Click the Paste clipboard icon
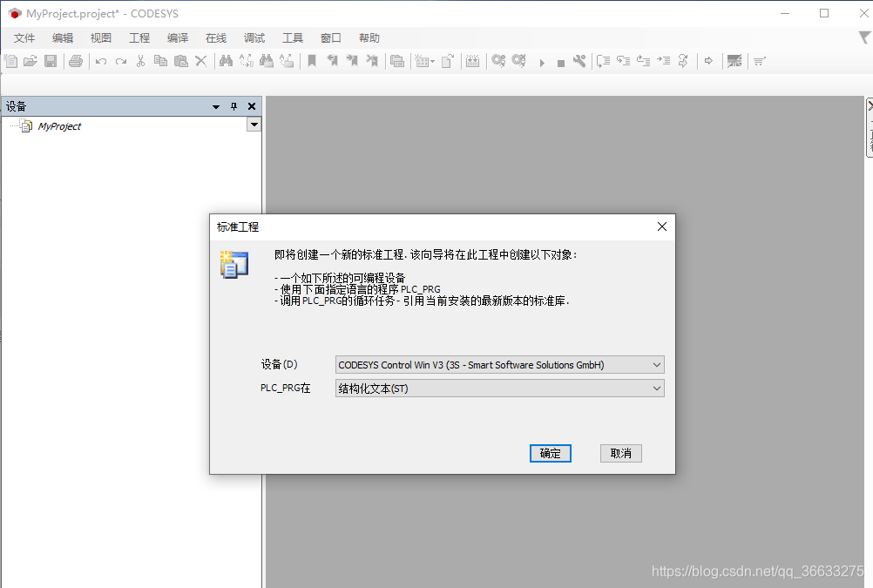The height and width of the screenshot is (588, 873). tap(181, 61)
